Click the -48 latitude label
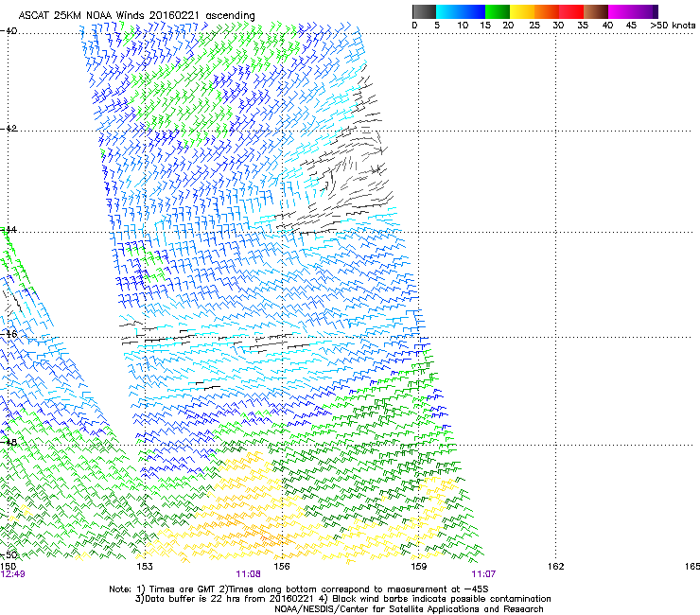The width and height of the screenshot is (700, 615). [x=9, y=442]
